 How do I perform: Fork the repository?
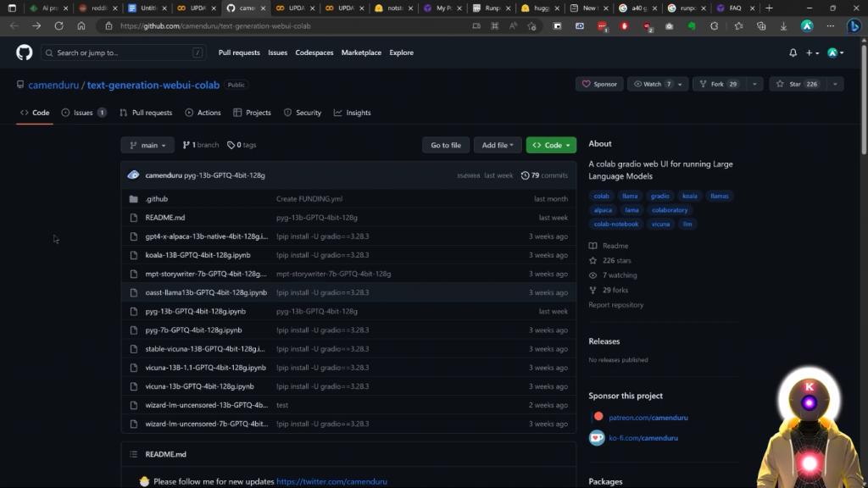(x=719, y=84)
